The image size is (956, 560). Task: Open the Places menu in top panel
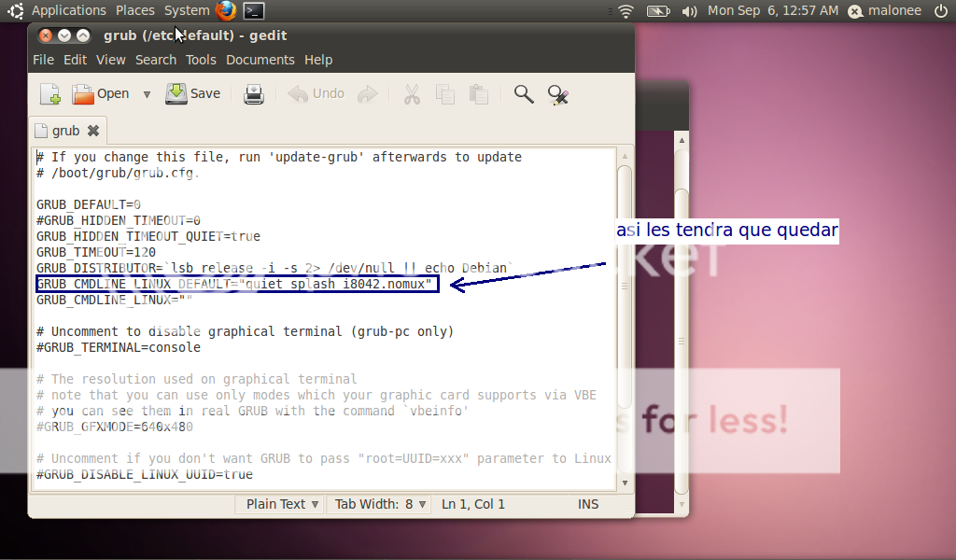pos(134,10)
